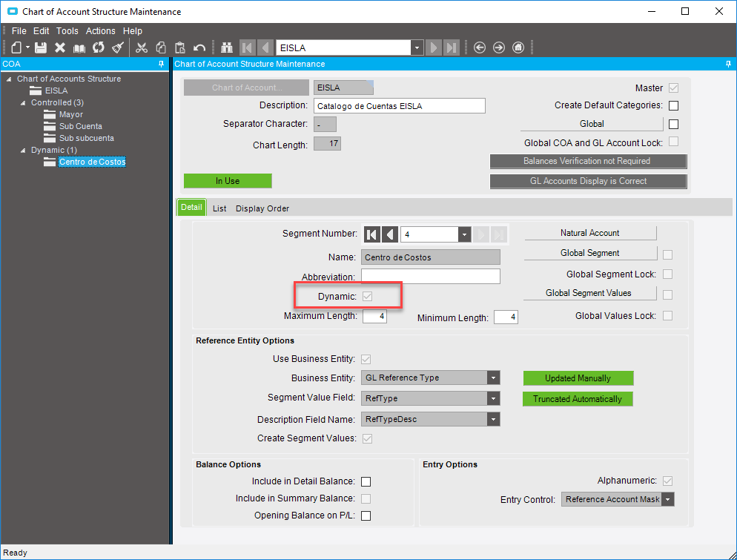Switch to the Display Order tab
737x560 pixels.
[262, 208]
